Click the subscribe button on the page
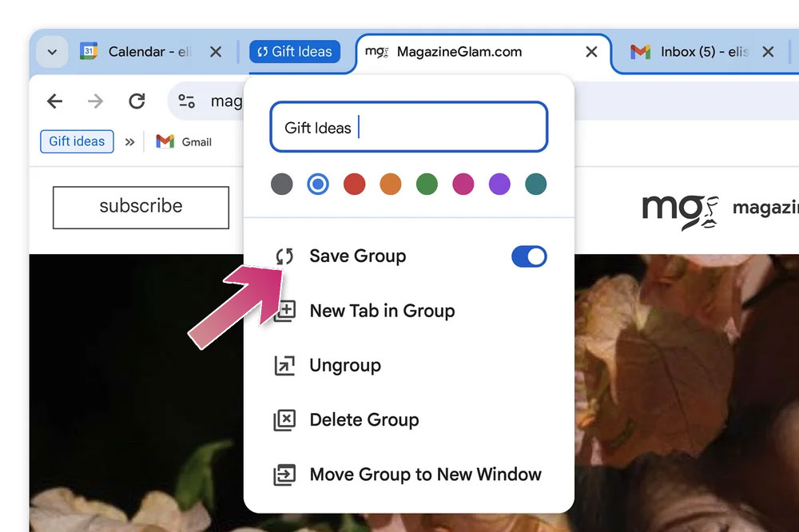799x532 pixels. [x=141, y=207]
